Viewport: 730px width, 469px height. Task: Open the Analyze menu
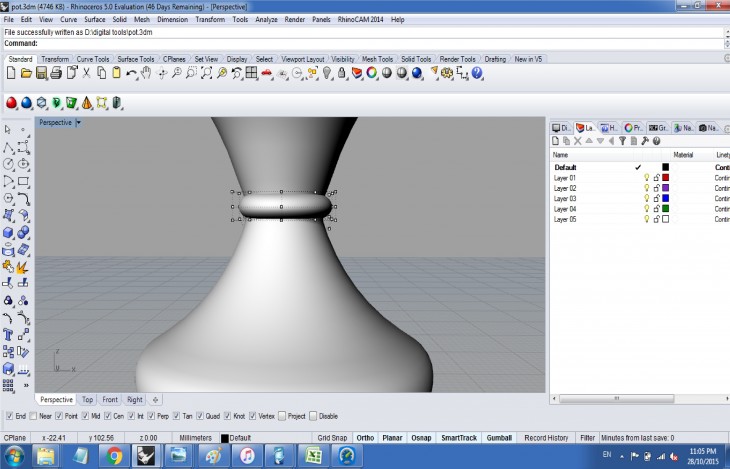(x=266, y=19)
